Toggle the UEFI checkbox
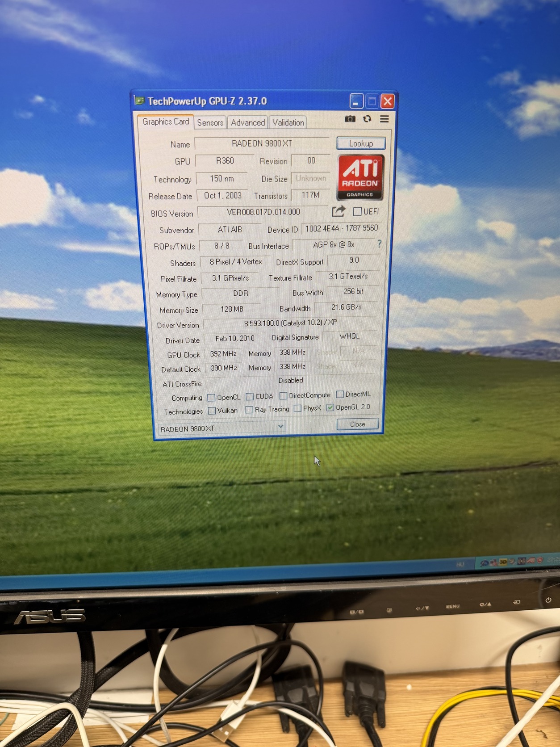This screenshot has width=560, height=747. click(357, 211)
